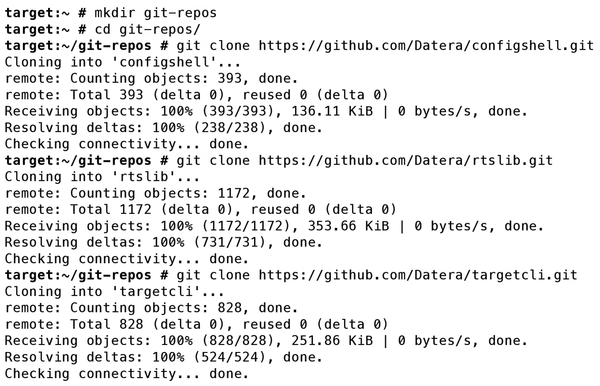Click the 'cd git-repos/' command line

[103, 29]
